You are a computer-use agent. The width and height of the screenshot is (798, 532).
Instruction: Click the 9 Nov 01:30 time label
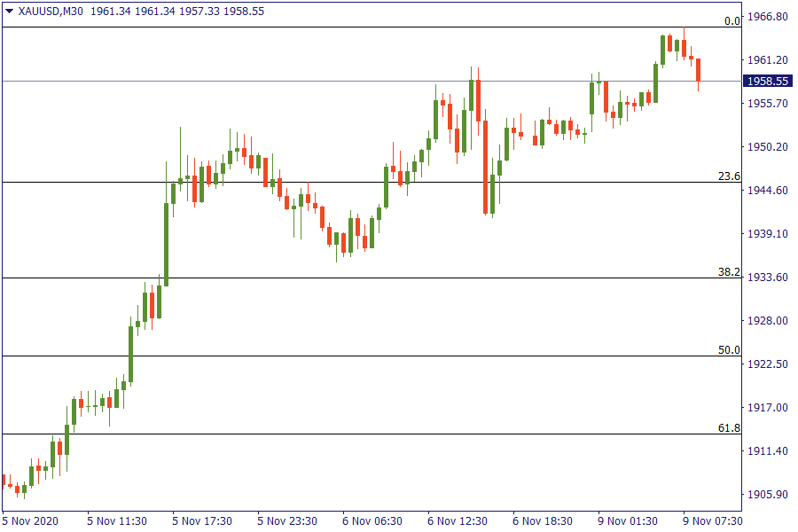tap(628, 520)
